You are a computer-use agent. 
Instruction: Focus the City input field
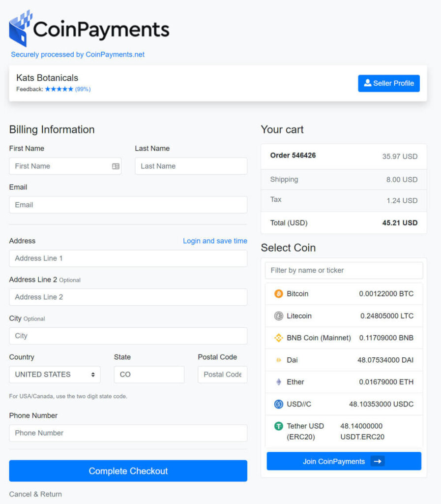click(x=128, y=336)
